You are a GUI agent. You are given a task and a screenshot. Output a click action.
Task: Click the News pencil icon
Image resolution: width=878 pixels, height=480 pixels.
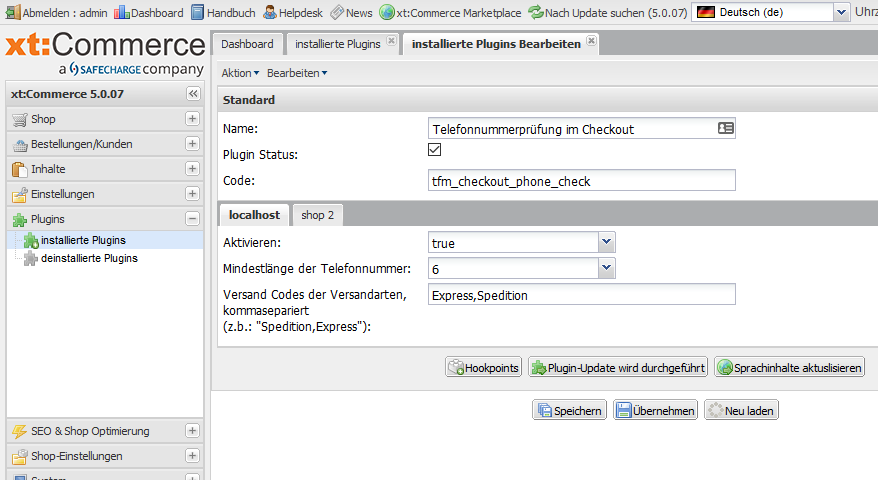pos(337,13)
